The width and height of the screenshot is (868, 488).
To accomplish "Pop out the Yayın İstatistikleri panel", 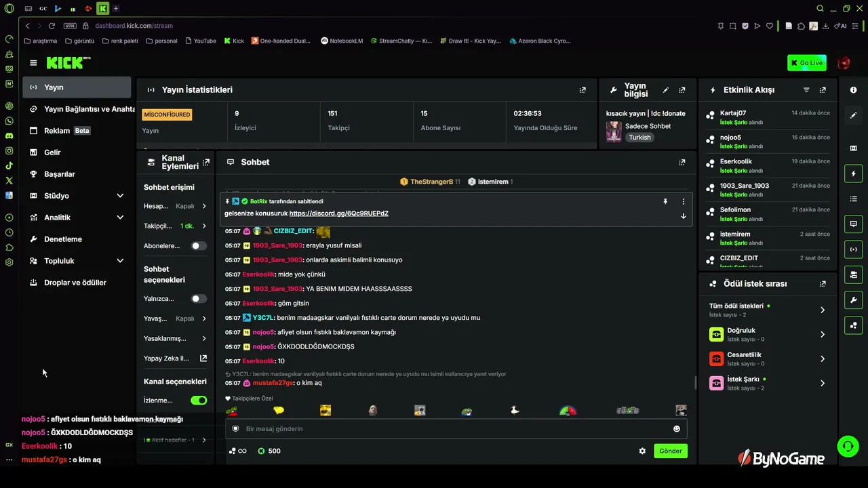I will pyautogui.click(x=583, y=89).
